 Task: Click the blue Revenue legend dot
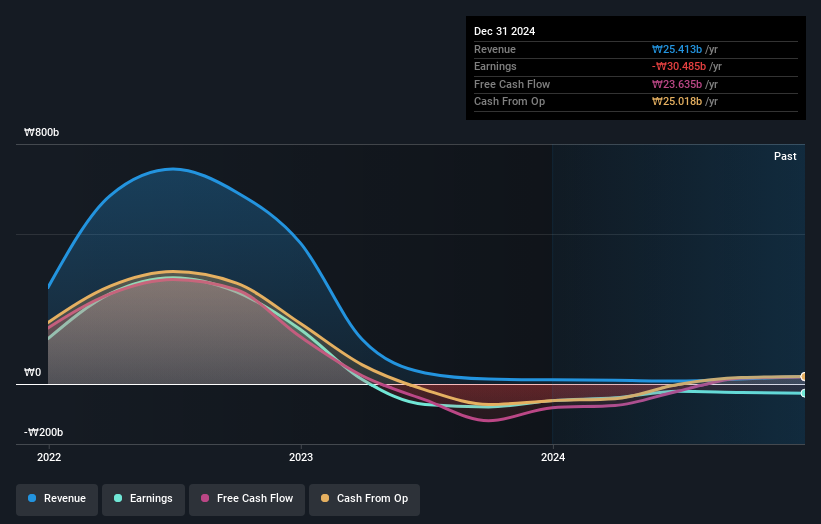32,498
